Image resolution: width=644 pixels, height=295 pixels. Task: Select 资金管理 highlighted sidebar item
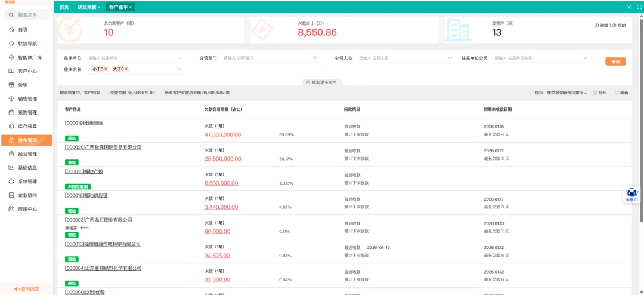[x=27, y=140]
